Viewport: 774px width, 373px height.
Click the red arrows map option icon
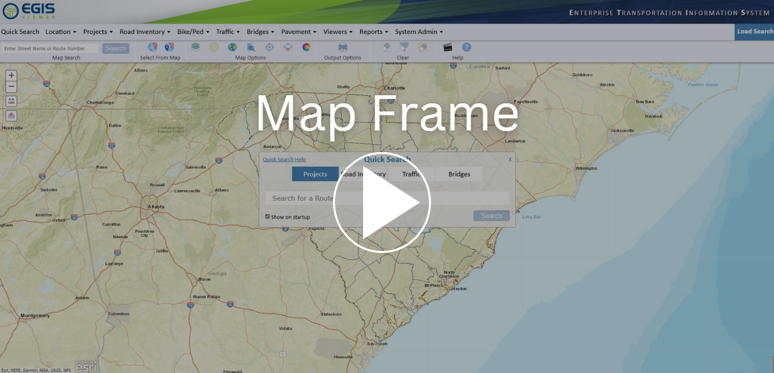point(288,47)
